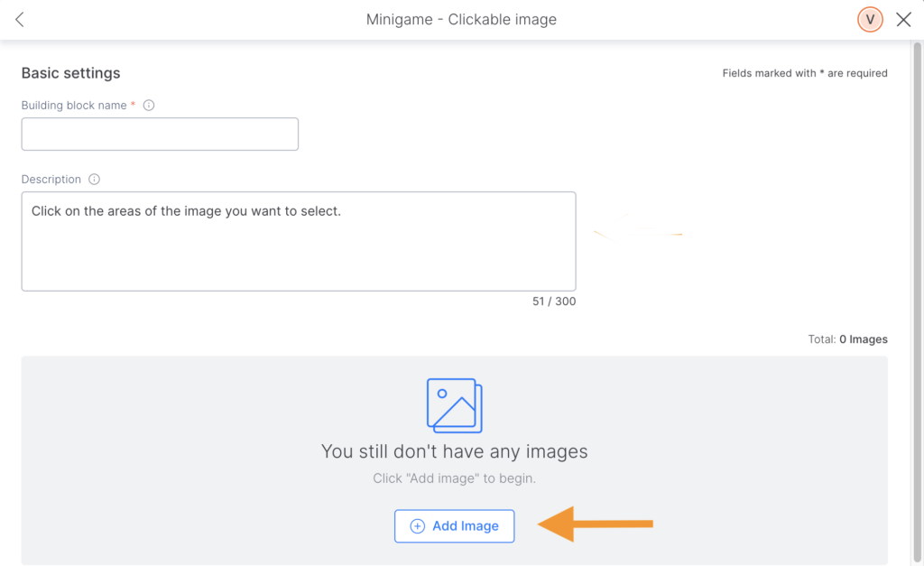Click the info icon next to Description
Image resolution: width=924 pixels, height=566 pixels.
94,180
